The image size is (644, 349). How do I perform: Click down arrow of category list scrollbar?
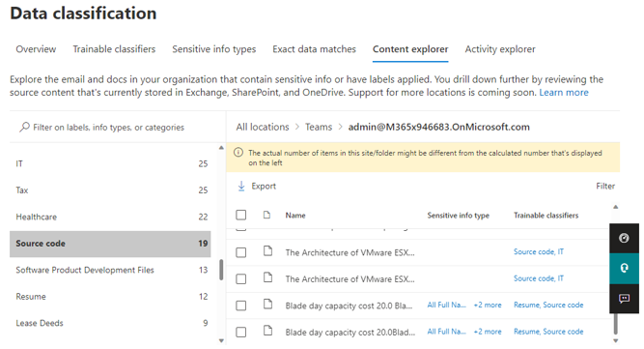pos(221,340)
